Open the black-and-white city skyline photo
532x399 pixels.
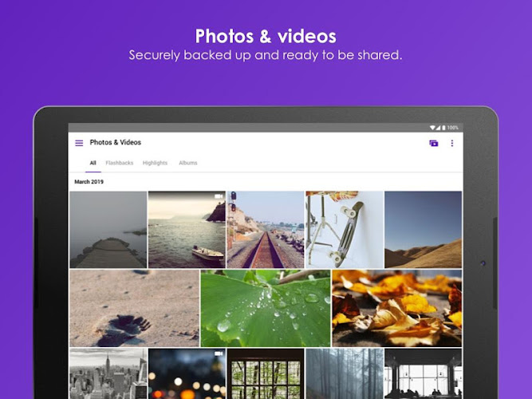coord(108,373)
